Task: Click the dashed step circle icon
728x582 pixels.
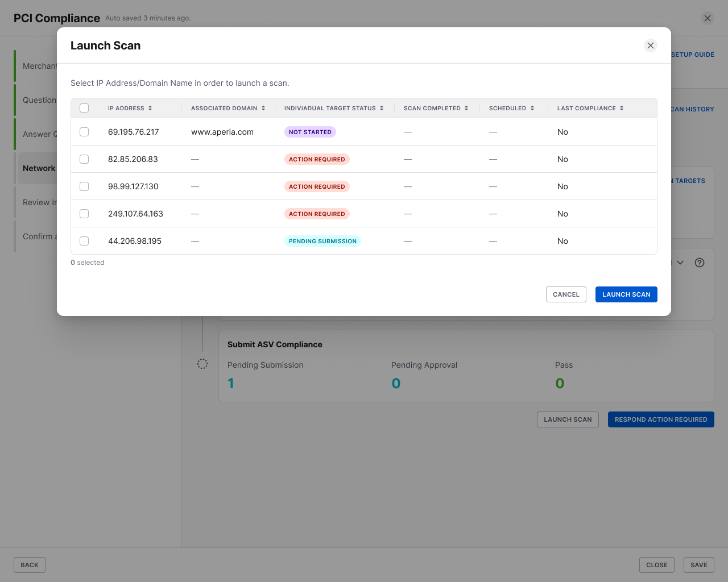Action: coord(202,364)
